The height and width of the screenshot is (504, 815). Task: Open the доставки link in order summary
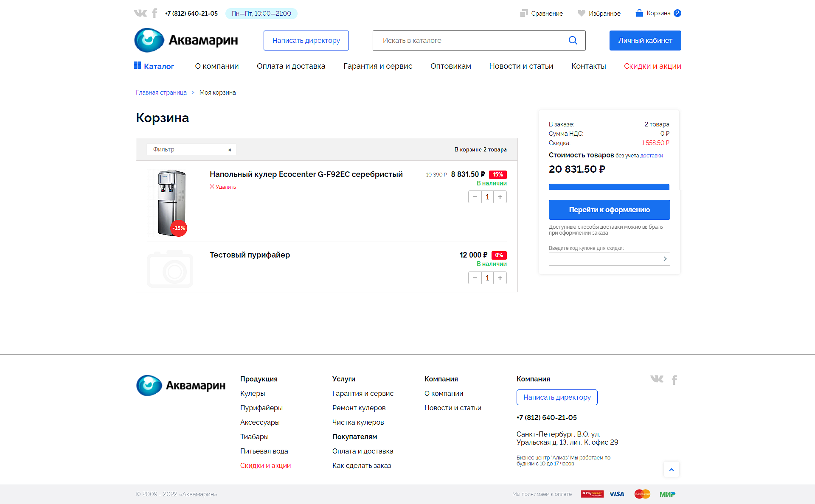click(652, 156)
